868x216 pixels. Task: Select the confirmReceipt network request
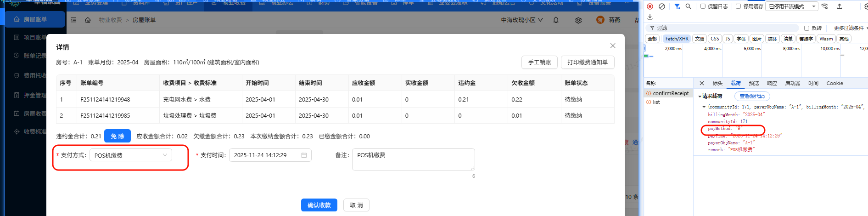pos(668,93)
